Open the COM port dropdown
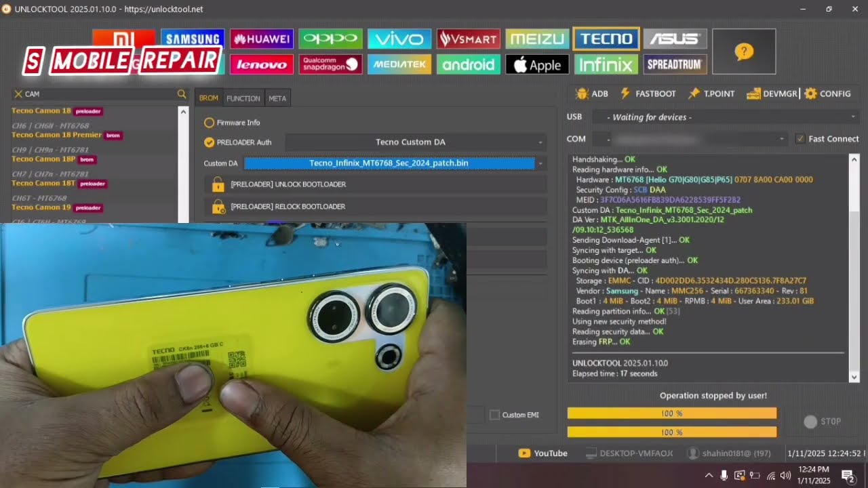 point(690,139)
